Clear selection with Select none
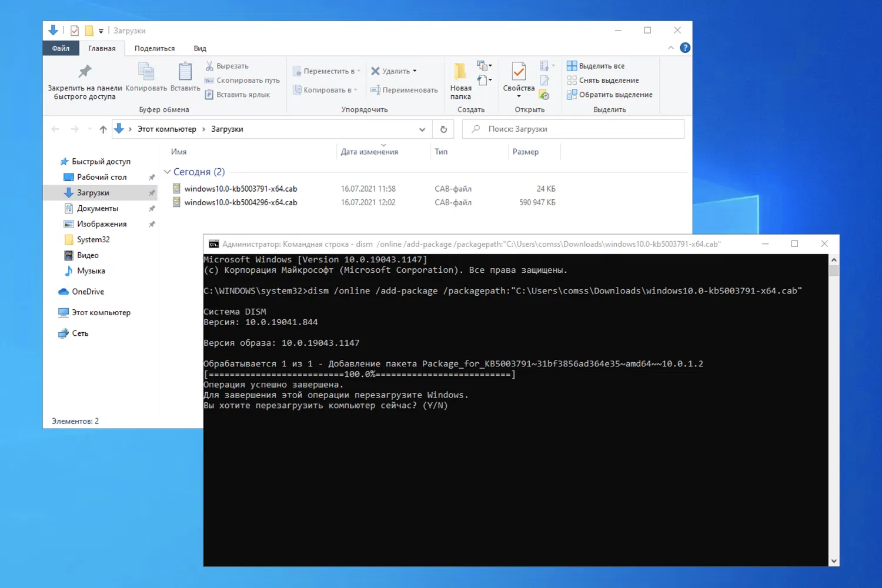 [x=603, y=80]
